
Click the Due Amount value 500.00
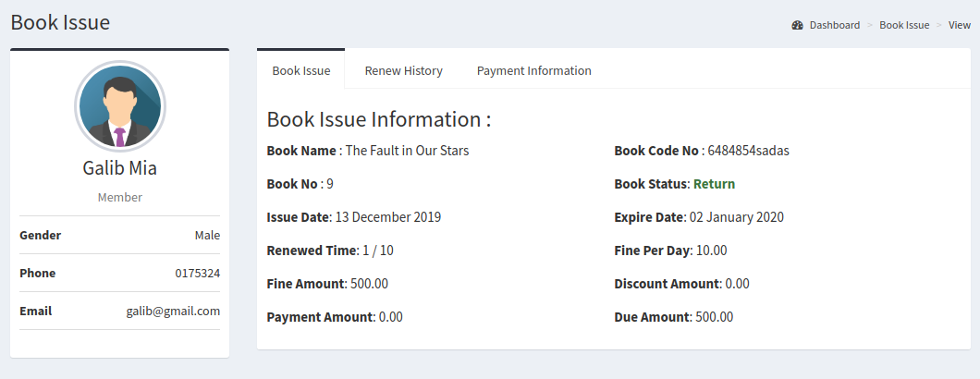(714, 317)
